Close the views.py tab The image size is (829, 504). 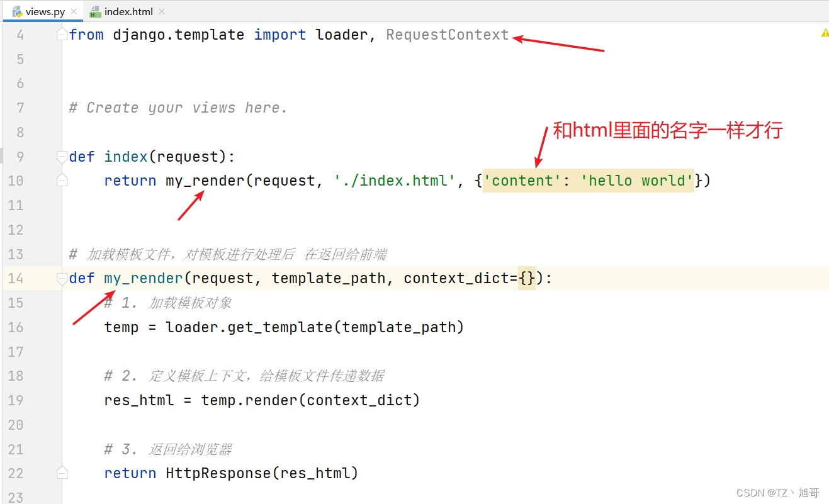74,12
